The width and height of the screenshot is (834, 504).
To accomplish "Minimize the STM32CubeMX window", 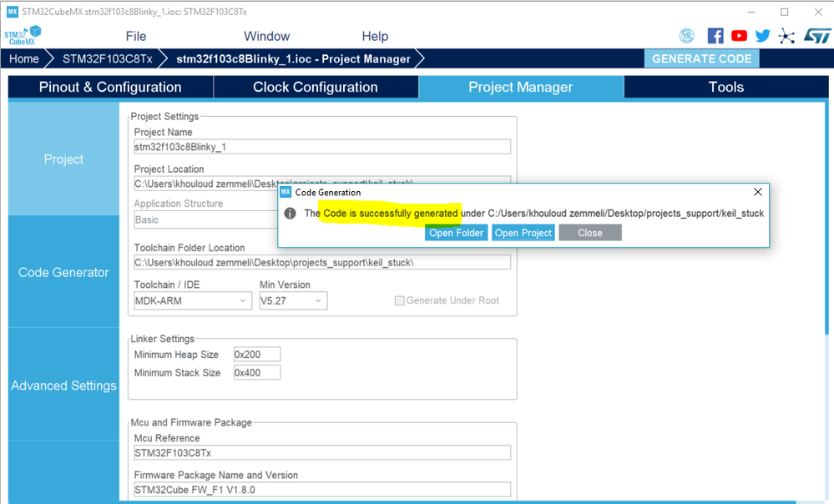I will click(x=751, y=12).
